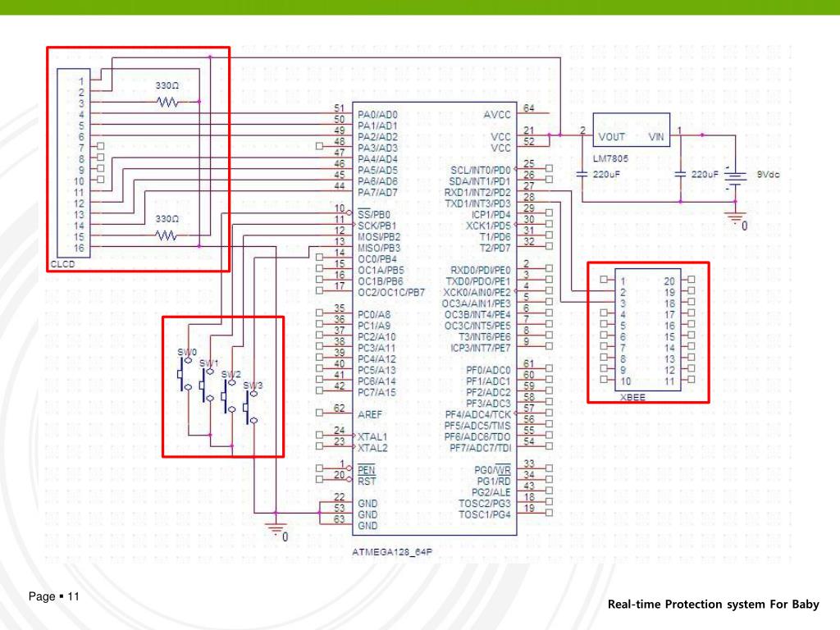Click the MOSI/PB2 pin label
The width and height of the screenshot is (840, 630).
click(x=379, y=237)
